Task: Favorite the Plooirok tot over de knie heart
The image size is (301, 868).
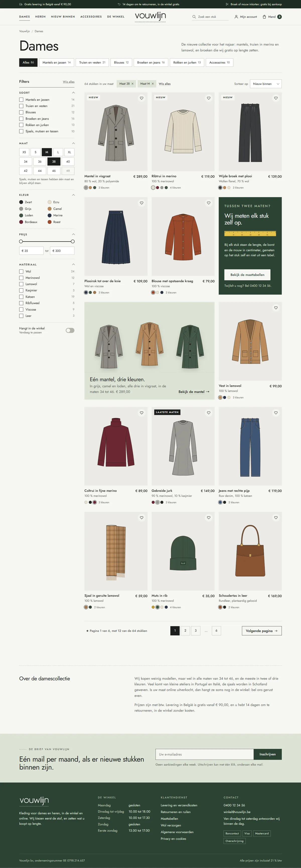Action: (141, 203)
